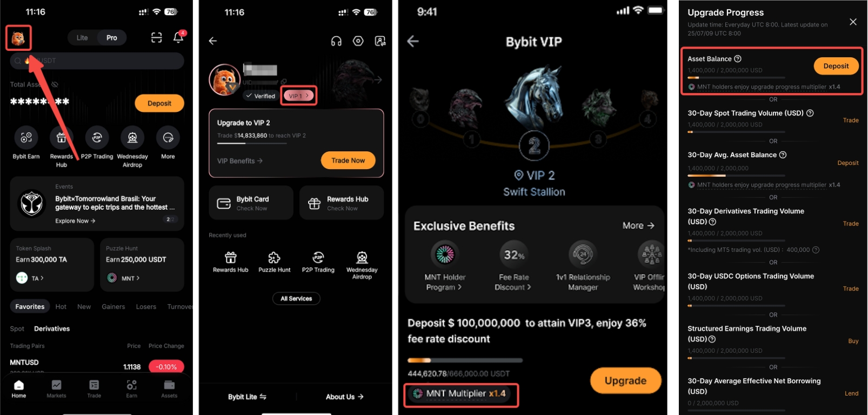Switch to Lite mode
868x415 pixels.
click(82, 38)
